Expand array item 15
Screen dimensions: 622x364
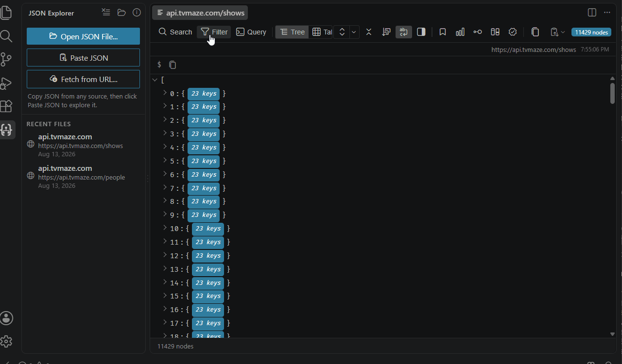click(165, 296)
